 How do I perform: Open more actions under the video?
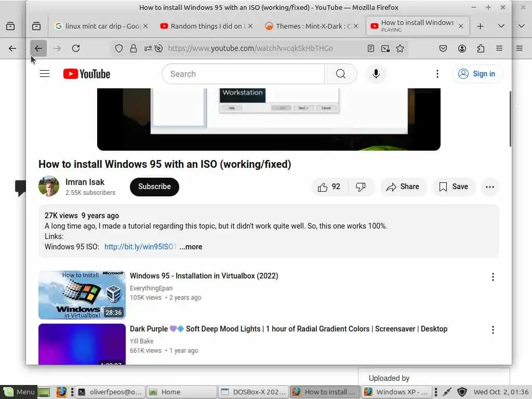[489, 187]
